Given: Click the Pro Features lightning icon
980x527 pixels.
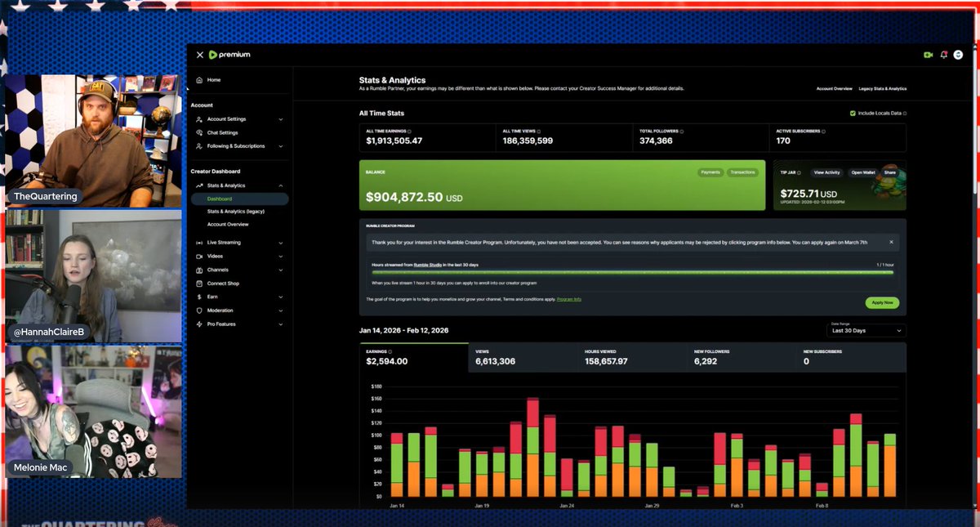Looking at the screenshot, I should click(199, 324).
